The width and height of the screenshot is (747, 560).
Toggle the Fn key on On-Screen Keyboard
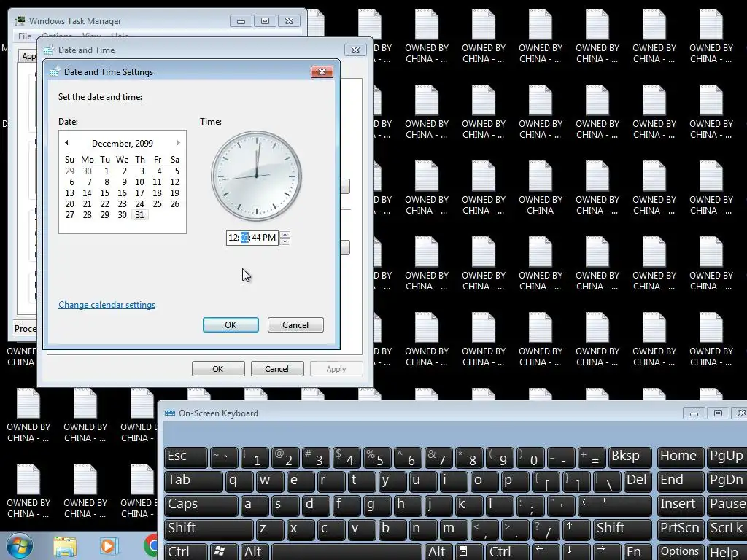pyautogui.click(x=638, y=552)
